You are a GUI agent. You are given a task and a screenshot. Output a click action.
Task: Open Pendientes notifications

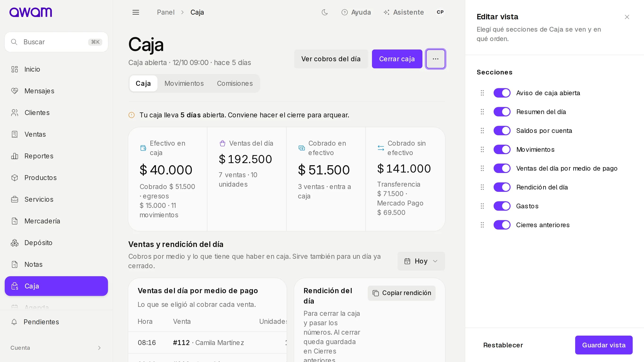click(x=56, y=322)
